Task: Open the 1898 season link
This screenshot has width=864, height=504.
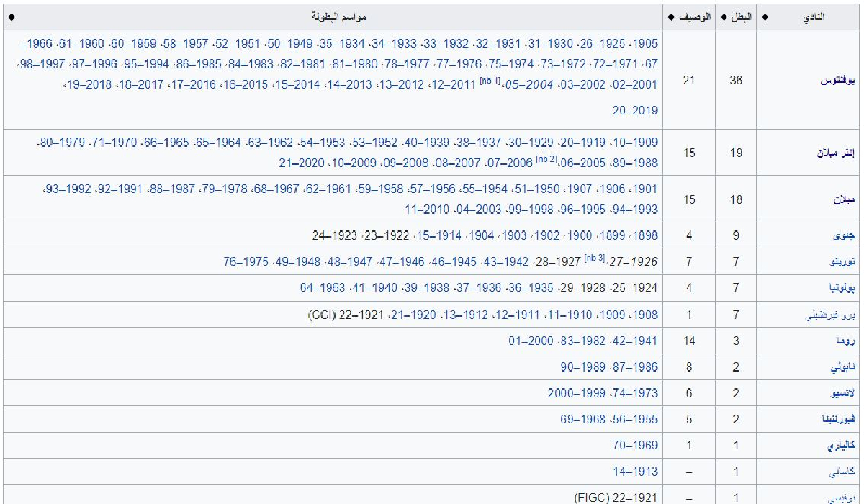Action: (x=646, y=235)
